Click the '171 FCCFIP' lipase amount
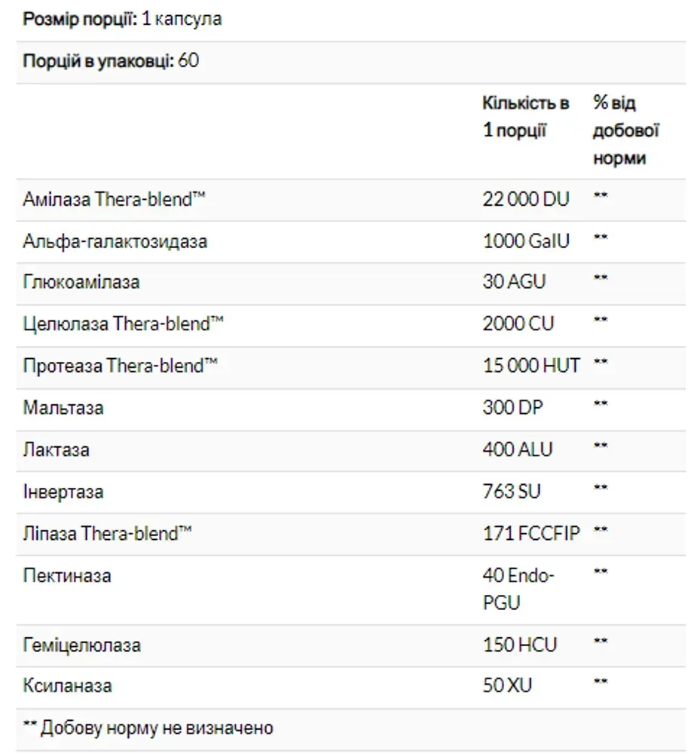The height and width of the screenshot is (754, 700). (x=531, y=533)
